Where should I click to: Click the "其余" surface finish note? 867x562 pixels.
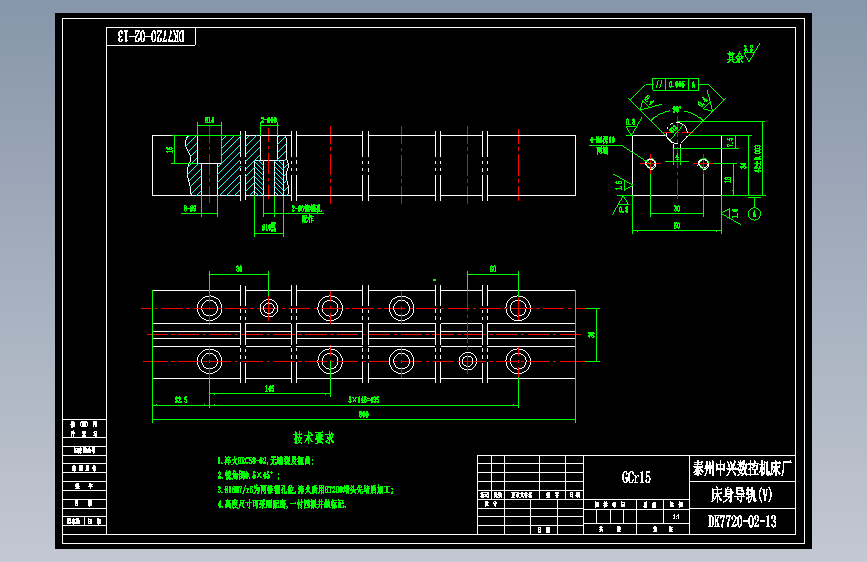coord(735,57)
